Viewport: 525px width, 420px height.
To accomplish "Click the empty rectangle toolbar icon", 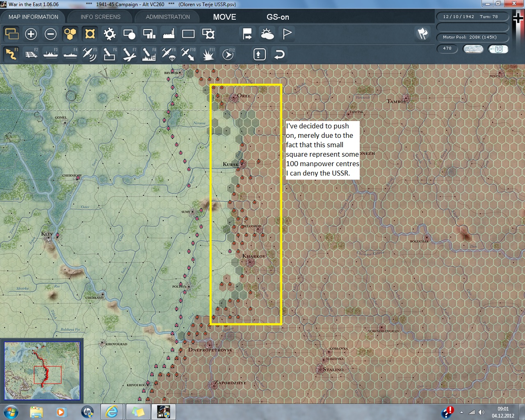I will click(x=188, y=34).
